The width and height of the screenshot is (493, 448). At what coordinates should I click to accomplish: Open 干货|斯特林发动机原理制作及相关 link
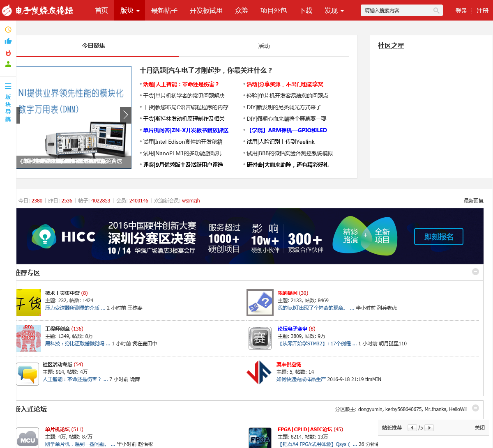coord(184,119)
